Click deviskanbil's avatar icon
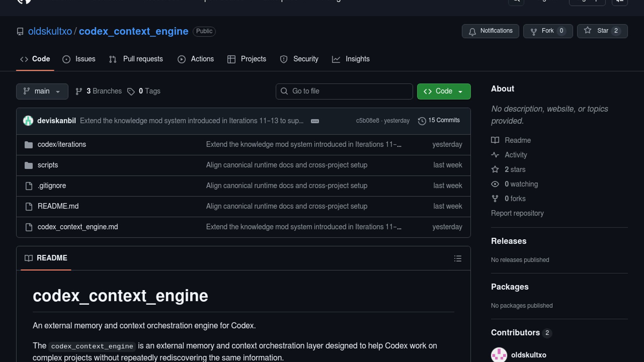Image resolution: width=644 pixels, height=362 pixels. [x=28, y=121]
